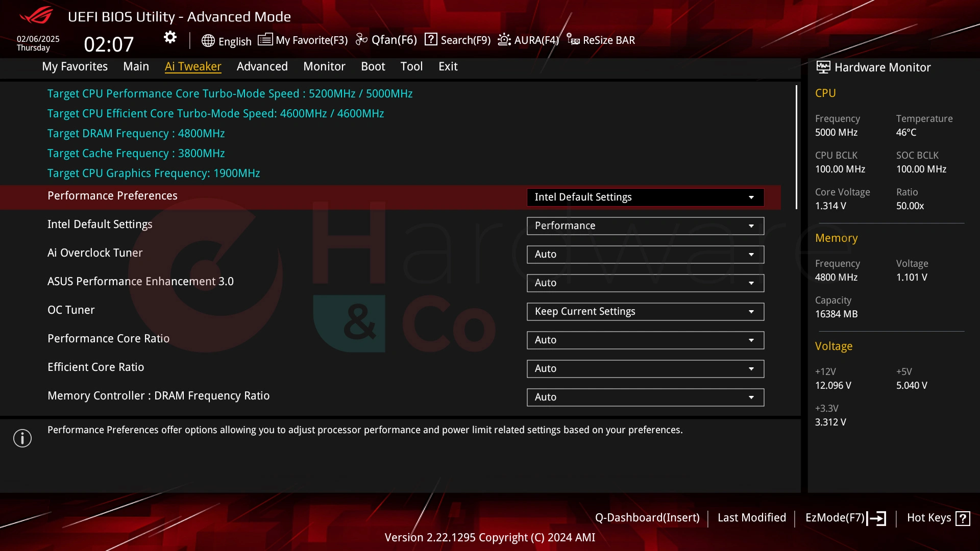The width and height of the screenshot is (980, 551).
Task: Expand Ai Overclock Tuner dropdown
Action: [x=752, y=254]
